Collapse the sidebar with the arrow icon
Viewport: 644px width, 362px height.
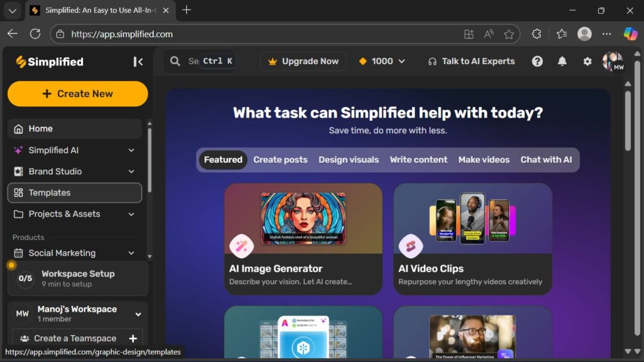click(x=138, y=62)
